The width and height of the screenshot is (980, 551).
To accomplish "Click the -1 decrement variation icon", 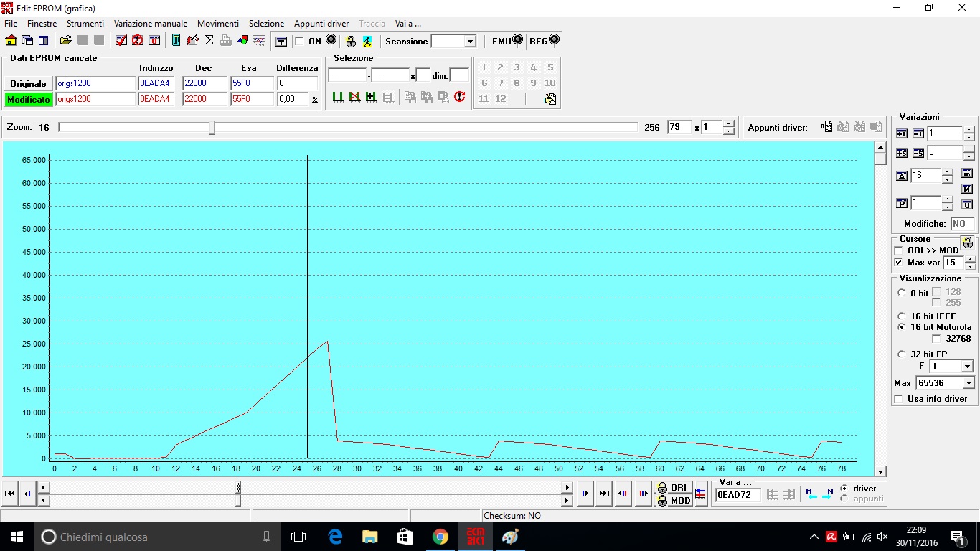I will click(918, 133).
